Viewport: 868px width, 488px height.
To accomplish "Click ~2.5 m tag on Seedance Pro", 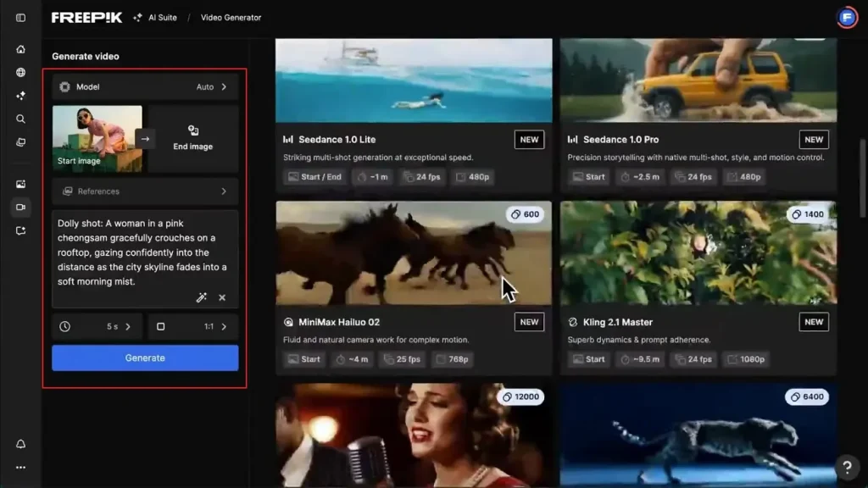I will tap(641, 177).
